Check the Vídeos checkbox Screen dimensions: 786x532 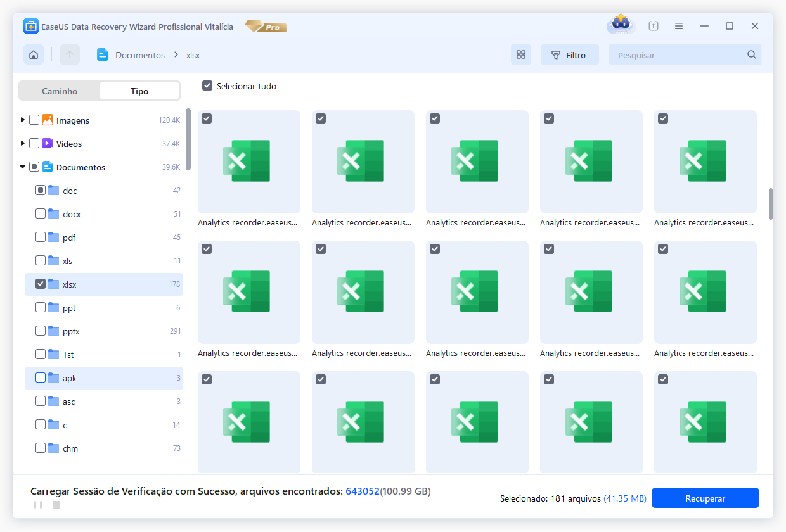pyautogui.click(x=34, y=143)
